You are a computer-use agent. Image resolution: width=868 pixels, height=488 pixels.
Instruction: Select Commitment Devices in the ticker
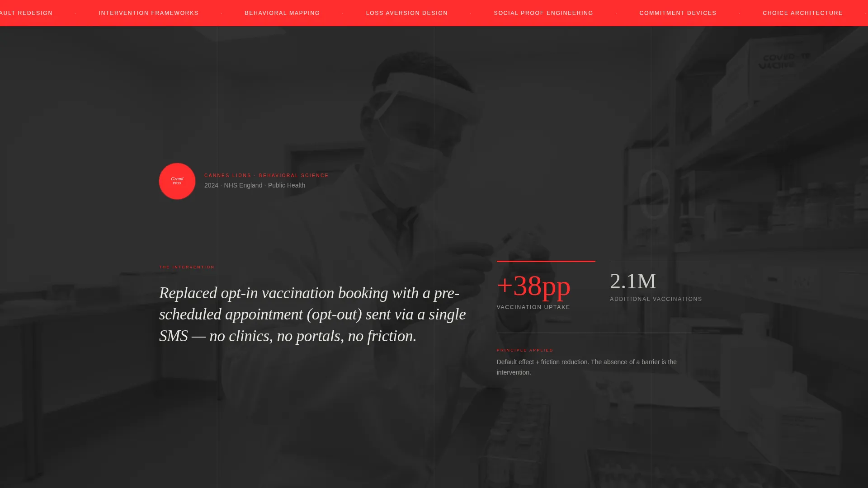(x=678, y=13)
